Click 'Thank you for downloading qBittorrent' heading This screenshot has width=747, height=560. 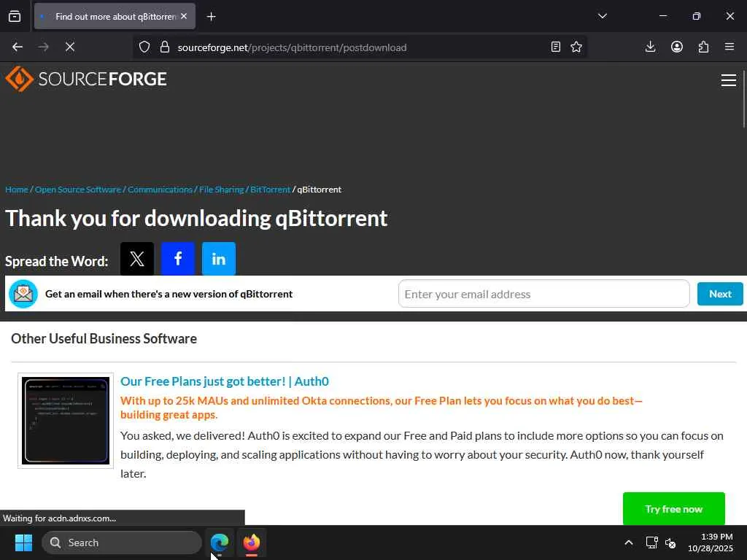click(x=196, y=219)
